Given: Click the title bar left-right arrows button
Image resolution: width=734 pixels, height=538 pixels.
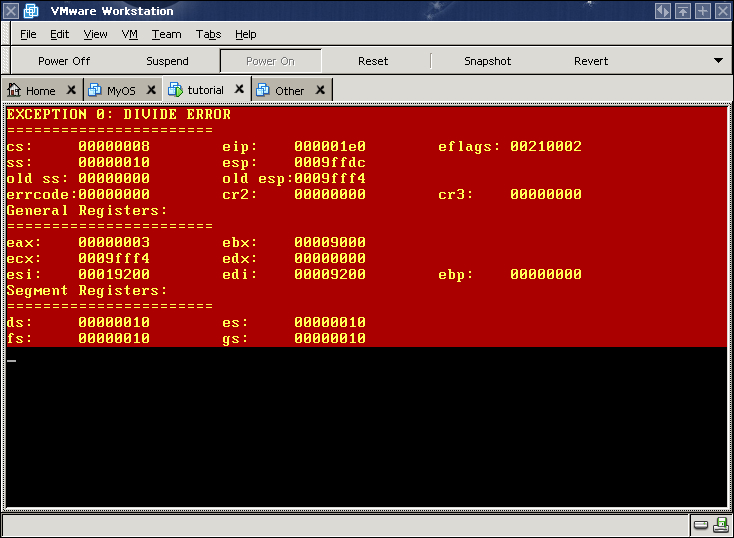Looking at the screenshot, I should tap(663, 10).
